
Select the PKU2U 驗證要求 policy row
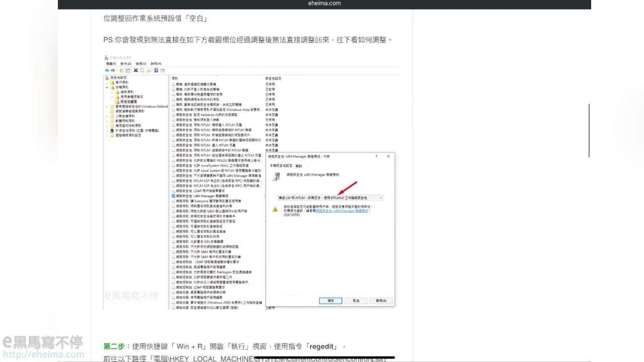(x=217, y=160)
